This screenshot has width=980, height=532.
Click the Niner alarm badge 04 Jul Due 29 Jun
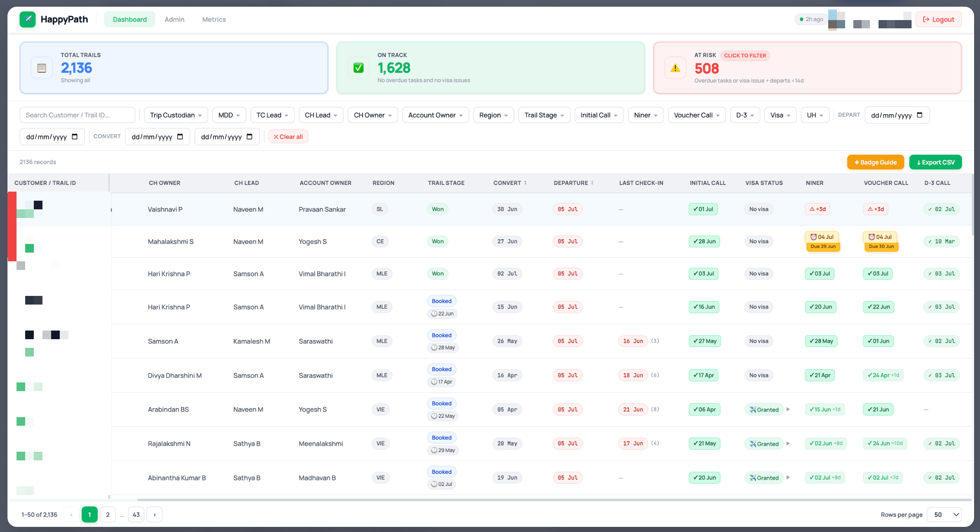point(822,241)
